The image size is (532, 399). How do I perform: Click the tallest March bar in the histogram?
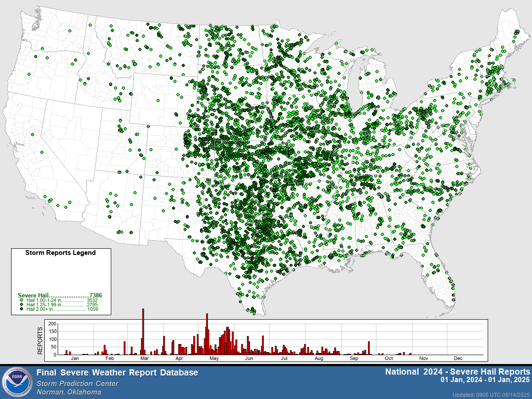tap(143, 332)
